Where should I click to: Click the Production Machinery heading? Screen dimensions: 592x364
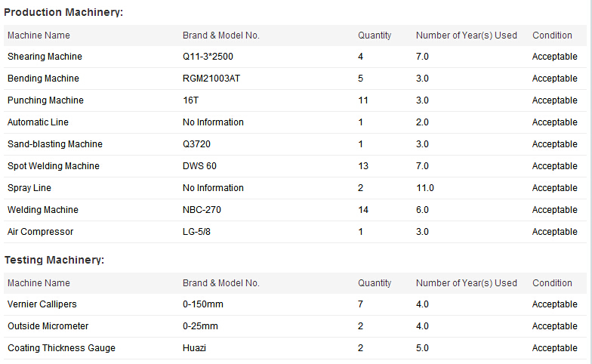63,12
